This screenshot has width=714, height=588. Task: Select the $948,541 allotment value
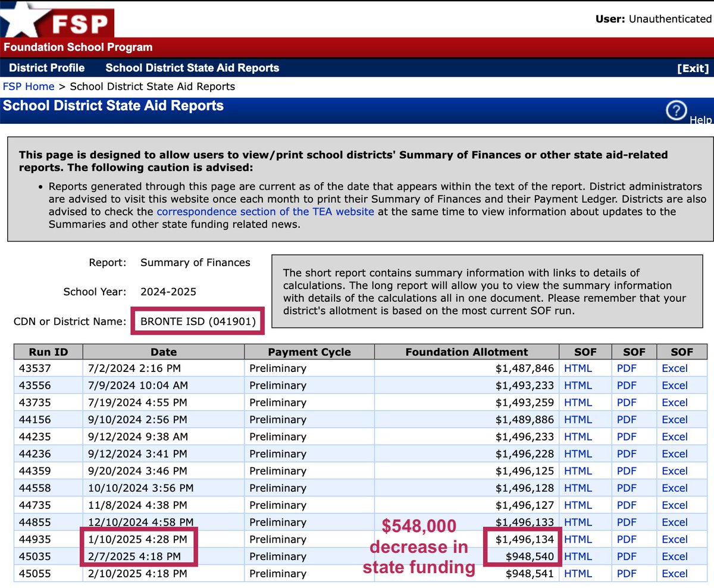pos(530,574)
